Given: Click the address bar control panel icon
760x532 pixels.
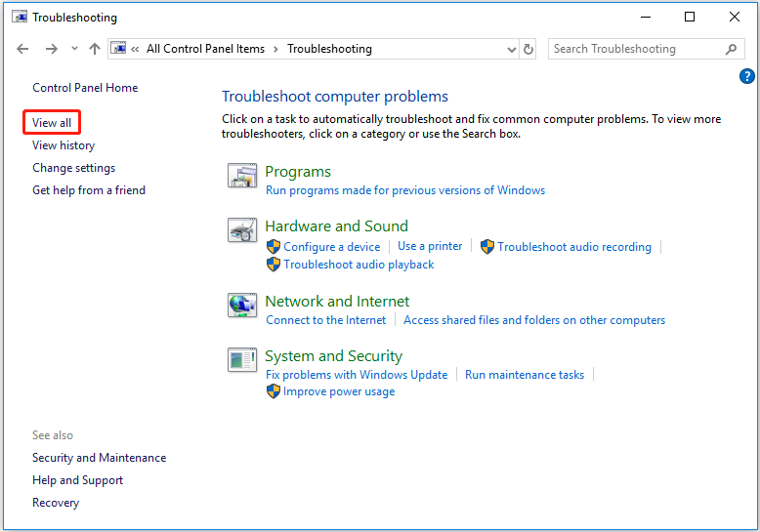Looking at the screenshot, I should click(118, 49).
